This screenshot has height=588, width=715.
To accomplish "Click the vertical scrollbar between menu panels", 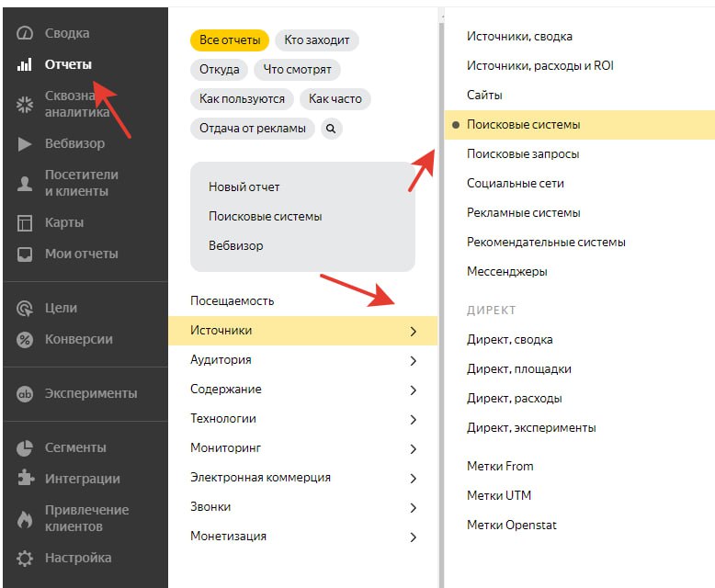I will (x=441, y=300).
